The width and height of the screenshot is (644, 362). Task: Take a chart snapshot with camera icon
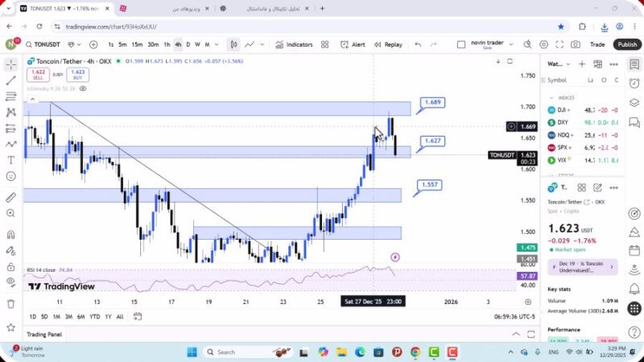[x=576, y=45]
